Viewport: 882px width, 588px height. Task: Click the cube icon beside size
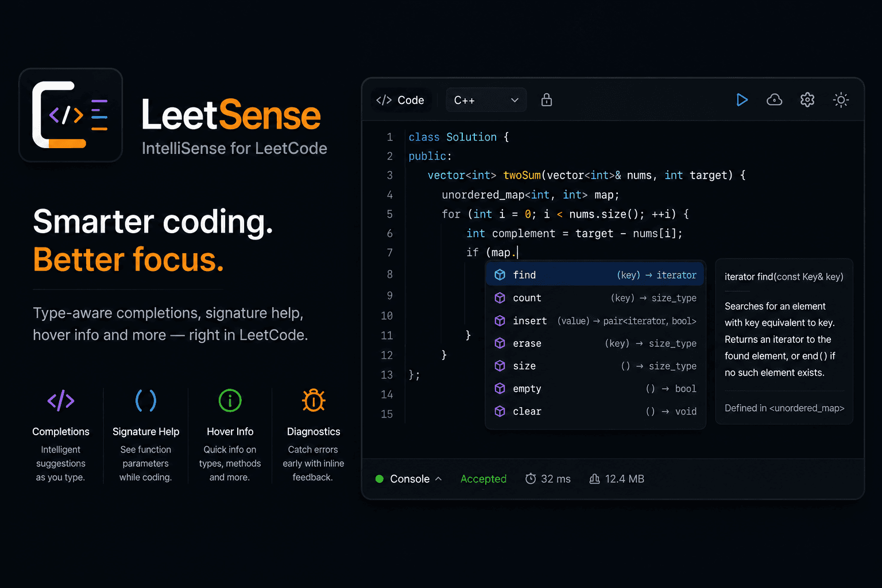pos(500,366)
